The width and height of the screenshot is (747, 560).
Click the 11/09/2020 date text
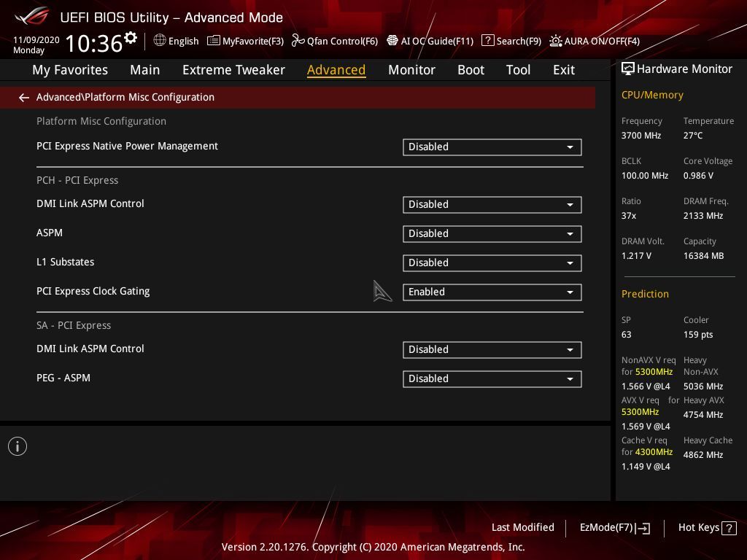[x=36, y=40]
